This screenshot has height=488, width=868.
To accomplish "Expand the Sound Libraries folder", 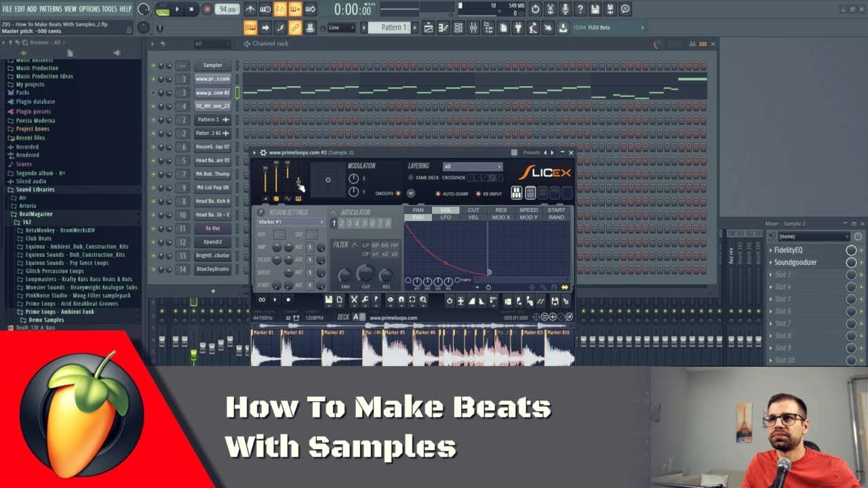I will coord(35,190).
